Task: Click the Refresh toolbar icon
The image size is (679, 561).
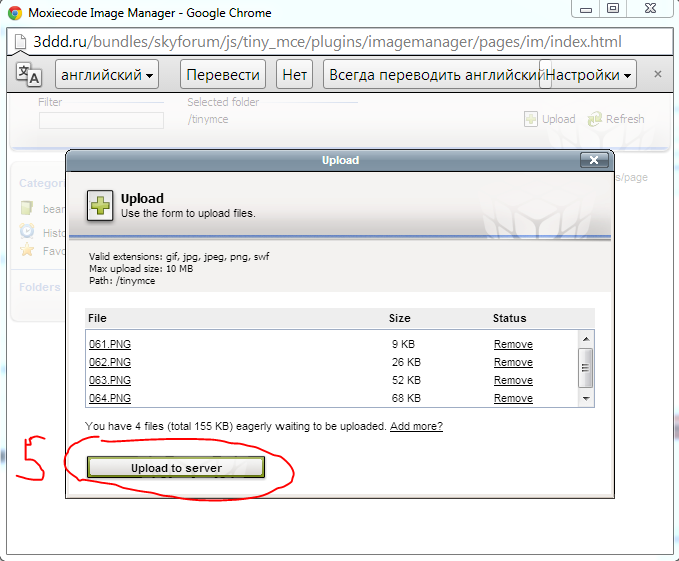Action: [595, 119]
